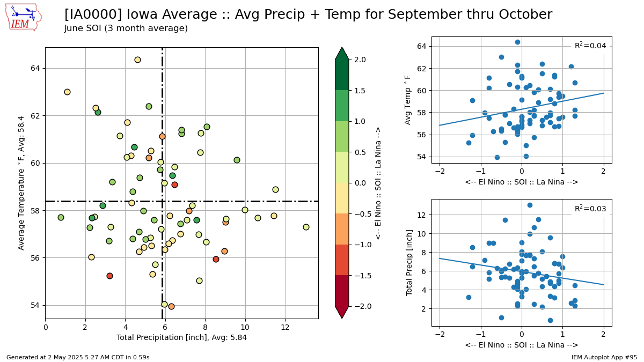This screenshot has width=644, height=362.
Task: Click the Average Temperature y-axis label
Action: click(21, 183)
